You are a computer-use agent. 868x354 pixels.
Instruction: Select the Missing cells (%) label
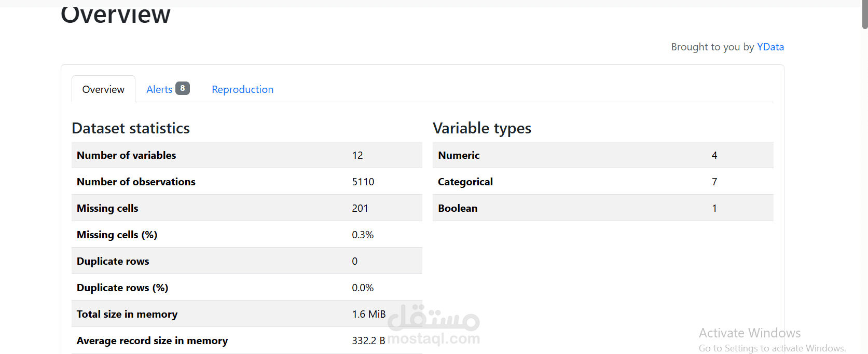click(x=117, y=235)
